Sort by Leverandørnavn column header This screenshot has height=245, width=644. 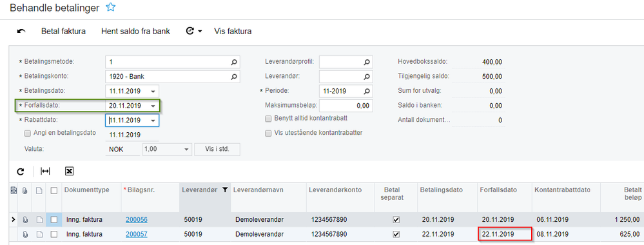[x=259, y=190]
